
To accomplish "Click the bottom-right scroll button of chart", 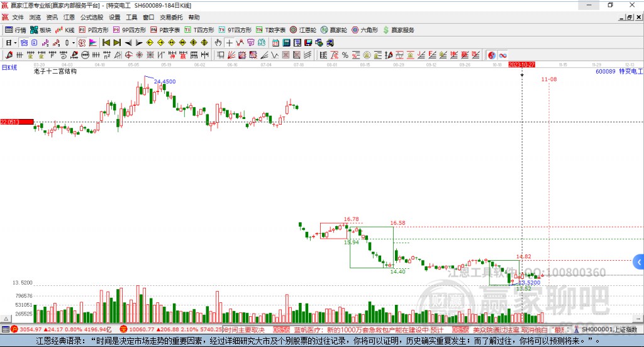I will pos(638,319).
